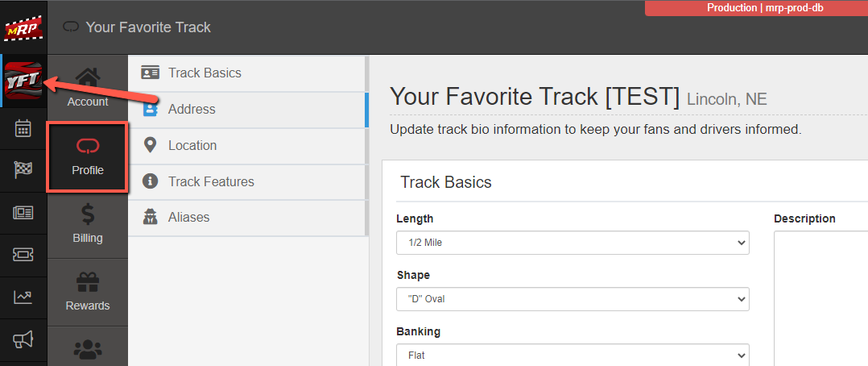Click the newspaper news icon
Image resolution: width=868 pixels, height=366 pixels.
pos(23,212)
